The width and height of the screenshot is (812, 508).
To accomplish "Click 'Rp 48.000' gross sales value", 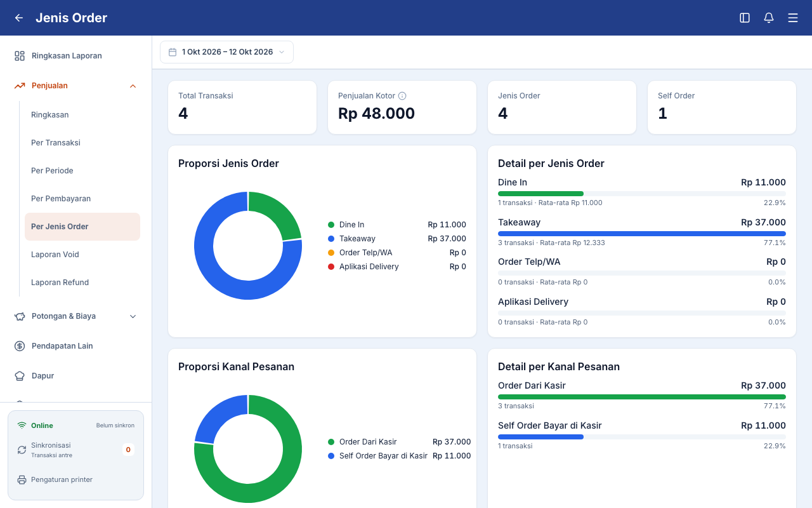I will pos(376,114).
